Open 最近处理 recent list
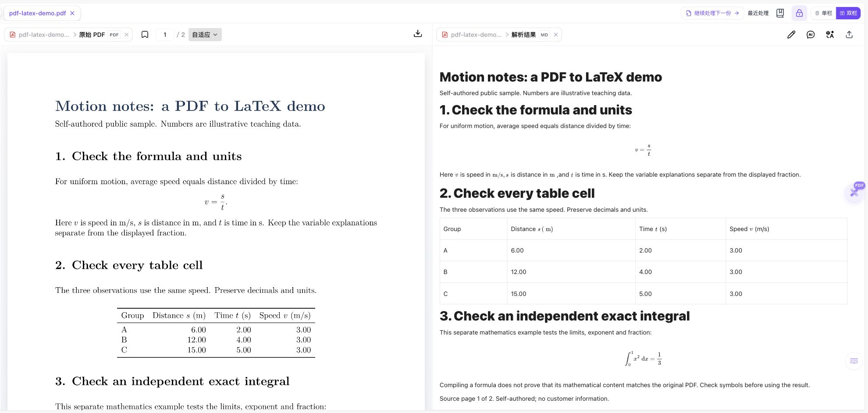 (758, 13)
